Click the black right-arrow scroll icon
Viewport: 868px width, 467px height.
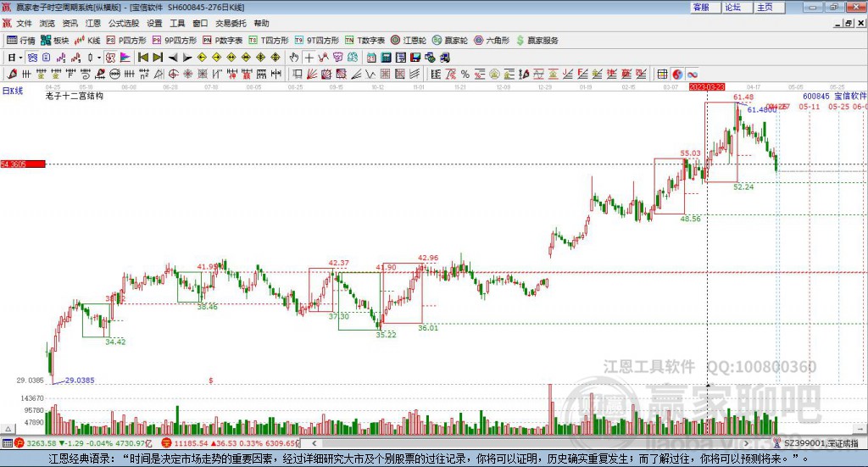tap(187, 58)
